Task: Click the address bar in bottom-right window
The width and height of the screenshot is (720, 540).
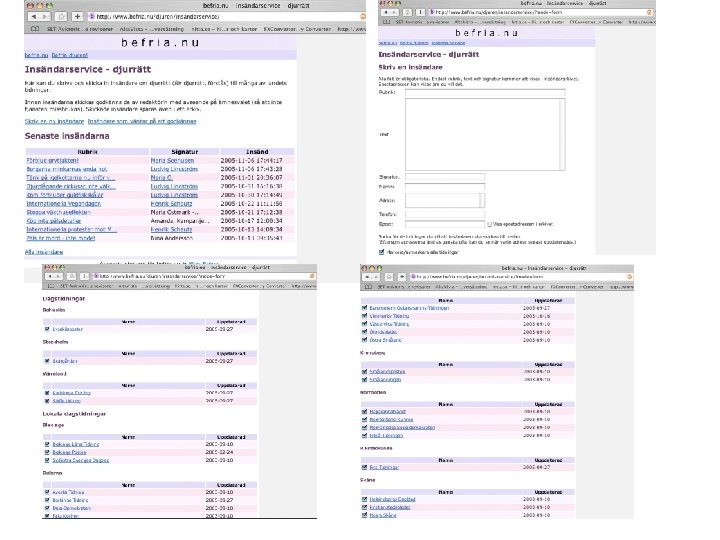Action: click(521, 277)
